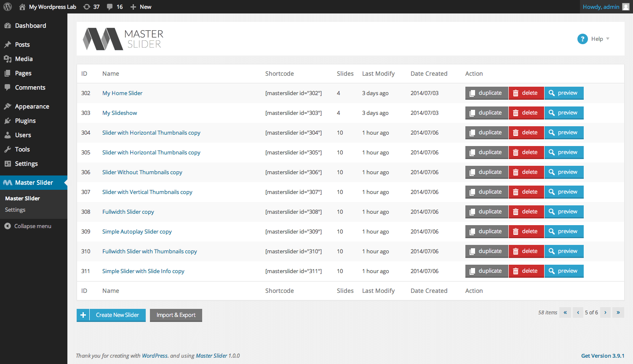Click the WordPress logo icon in admin bar
633x364 pixels.
[x=8, y=7]
